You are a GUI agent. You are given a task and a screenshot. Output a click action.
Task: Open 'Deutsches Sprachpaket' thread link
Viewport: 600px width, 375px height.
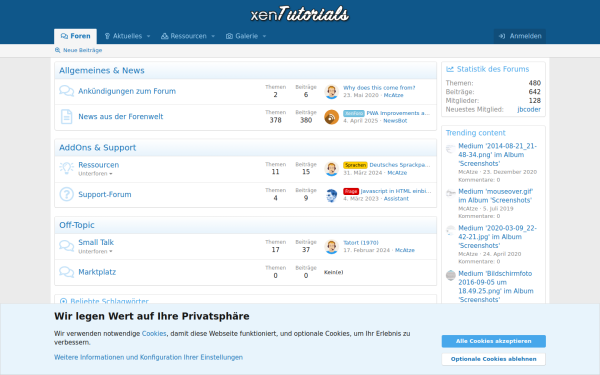[x=400, y=165]
